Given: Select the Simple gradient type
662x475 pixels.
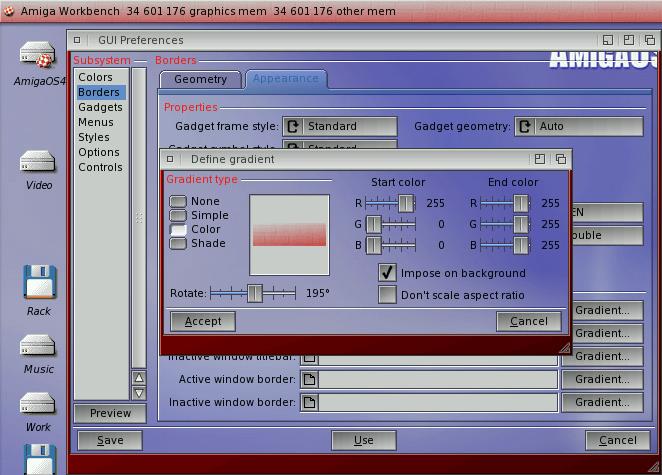Looking at the screenshot, I should [x=178, y=215].
